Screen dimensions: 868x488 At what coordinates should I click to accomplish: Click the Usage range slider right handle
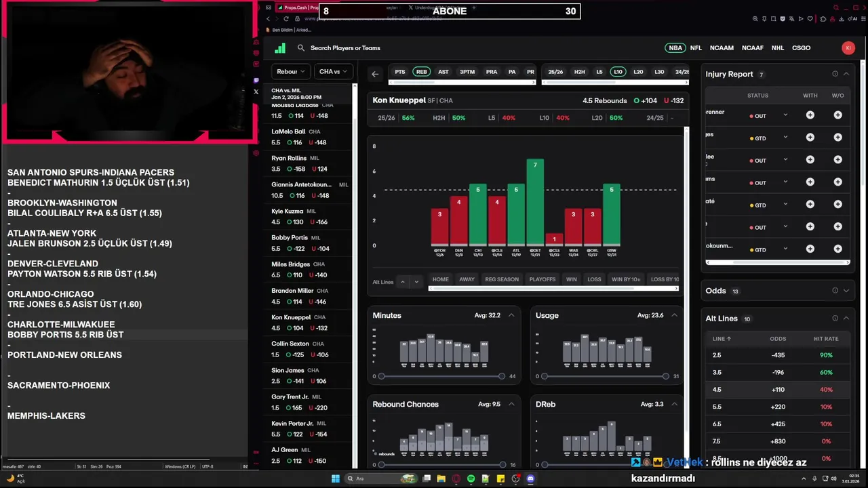point(666,376)
